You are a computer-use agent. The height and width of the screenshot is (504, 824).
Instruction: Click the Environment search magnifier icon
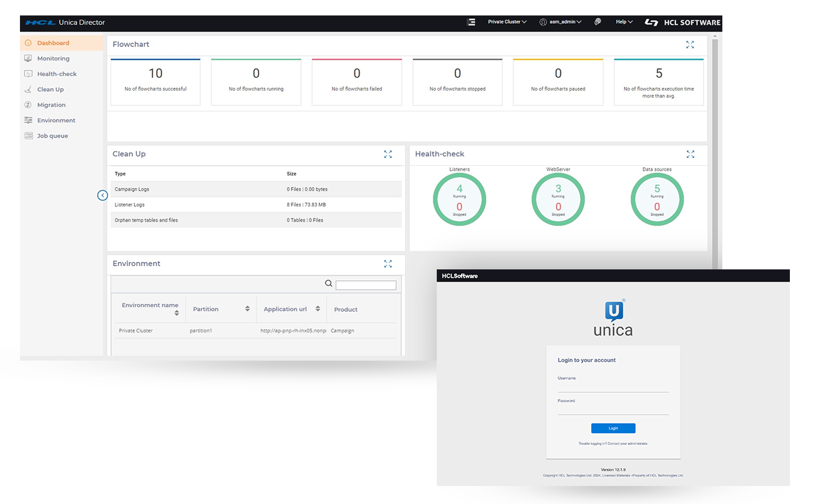tap(329, 283)
